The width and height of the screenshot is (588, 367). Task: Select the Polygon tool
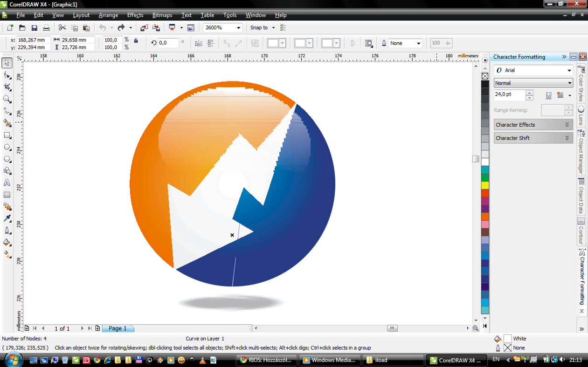(x=7, y=159)
